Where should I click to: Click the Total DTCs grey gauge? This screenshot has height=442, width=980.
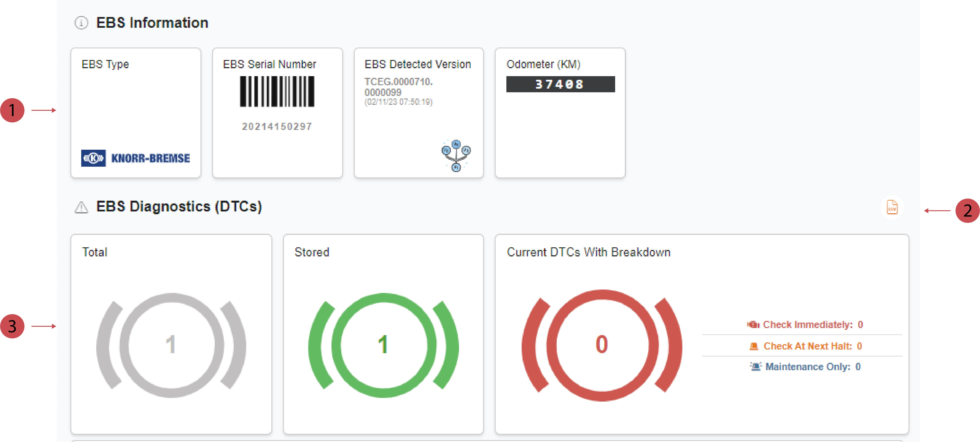[171, 345]
